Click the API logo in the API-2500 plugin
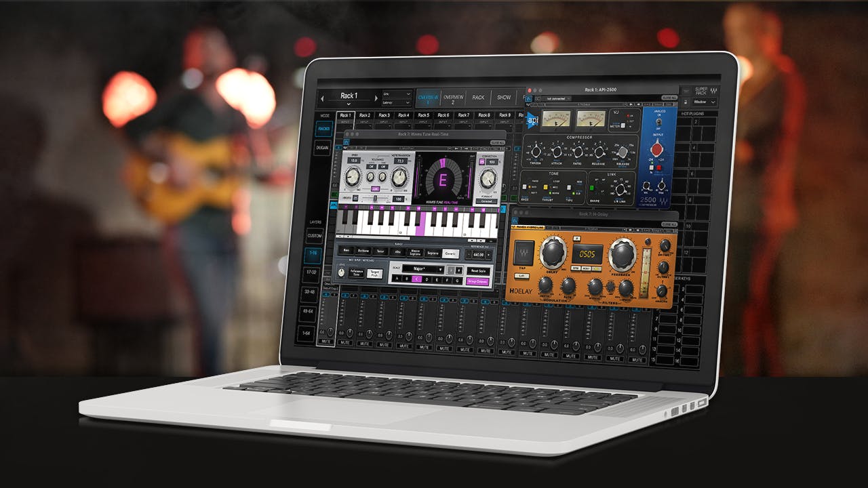This screenshot has width=868, height=488. (532, 121)
